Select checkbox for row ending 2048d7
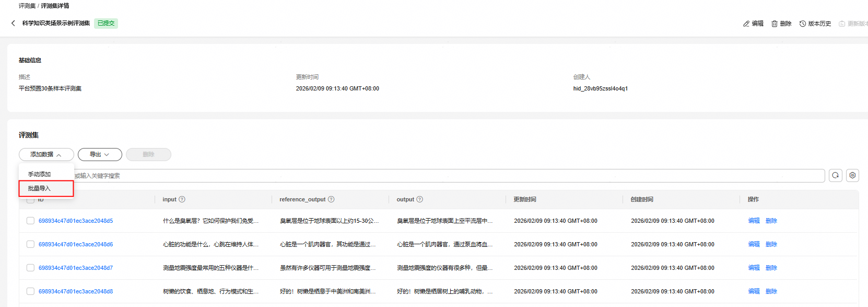 30,268
